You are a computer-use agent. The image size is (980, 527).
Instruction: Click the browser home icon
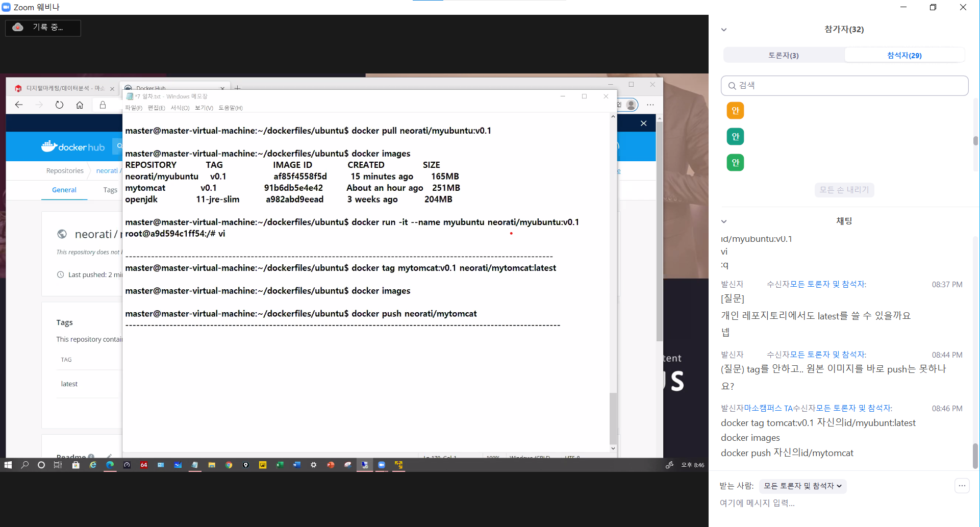pyautogui.click(x=80, y=105)
